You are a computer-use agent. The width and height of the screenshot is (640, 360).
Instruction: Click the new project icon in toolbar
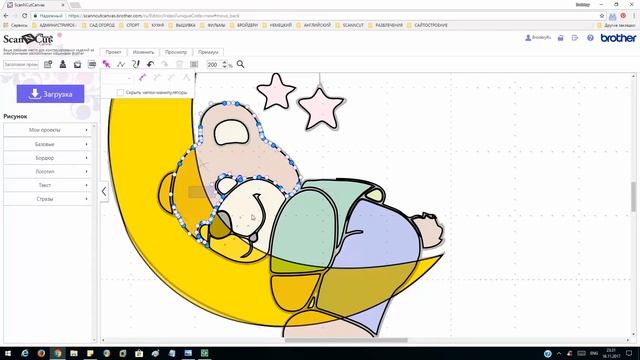pos(48,64)
